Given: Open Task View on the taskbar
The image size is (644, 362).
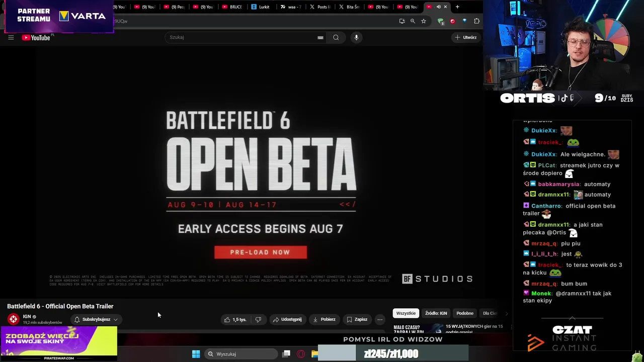Looking at the screenshot, I should (286, 354).
